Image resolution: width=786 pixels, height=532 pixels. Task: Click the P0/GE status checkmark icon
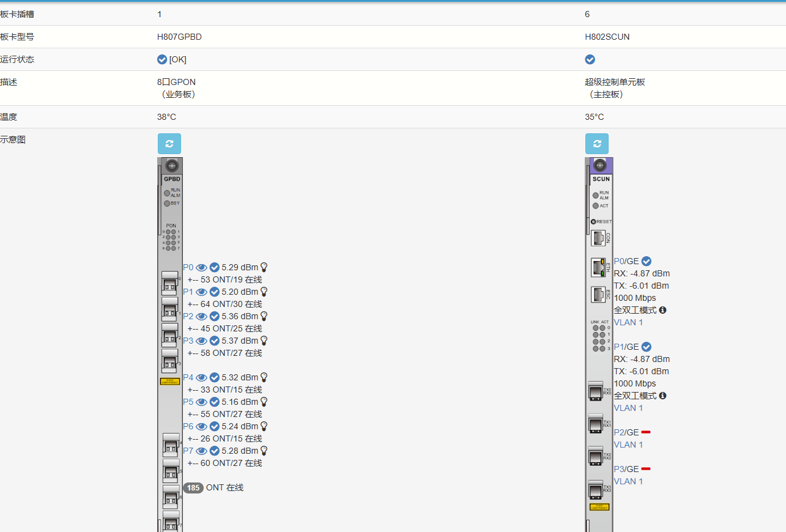(647, 261)
